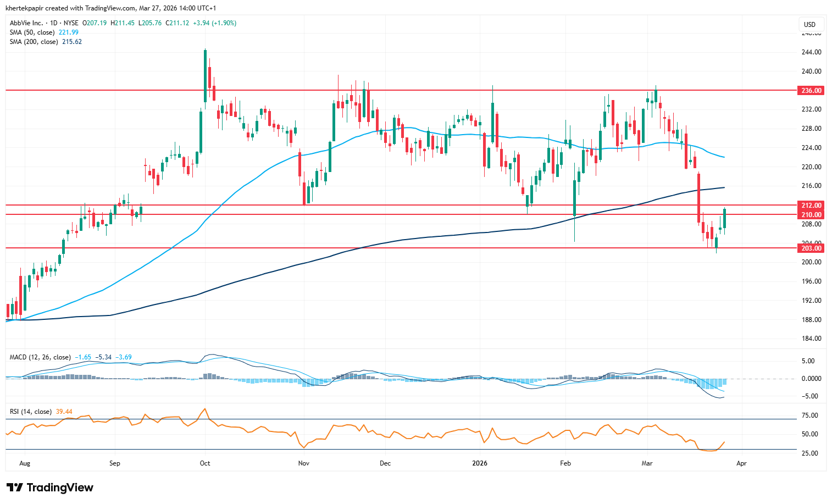The image size is (832, 504).
Task: Click the latest green candlestick
Action: pyautogui.click(x=725, y=218)
